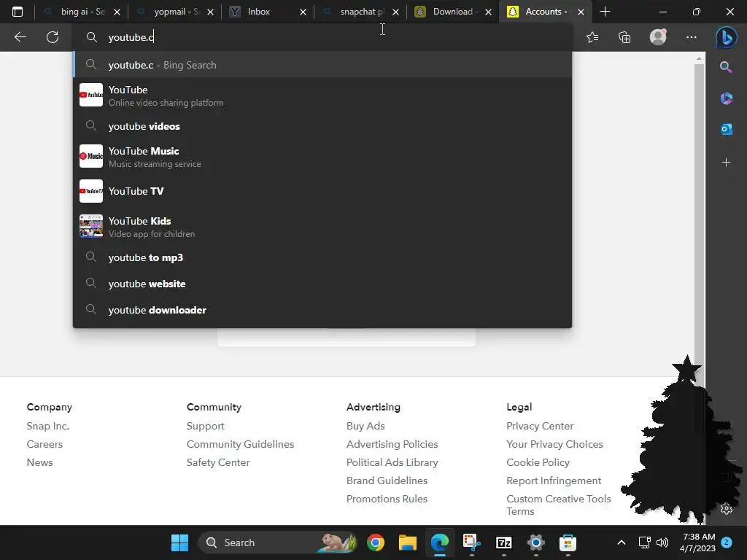747x560 pixels.
Task: Open Buy Ads link
Action: click(x=365, y=426)
